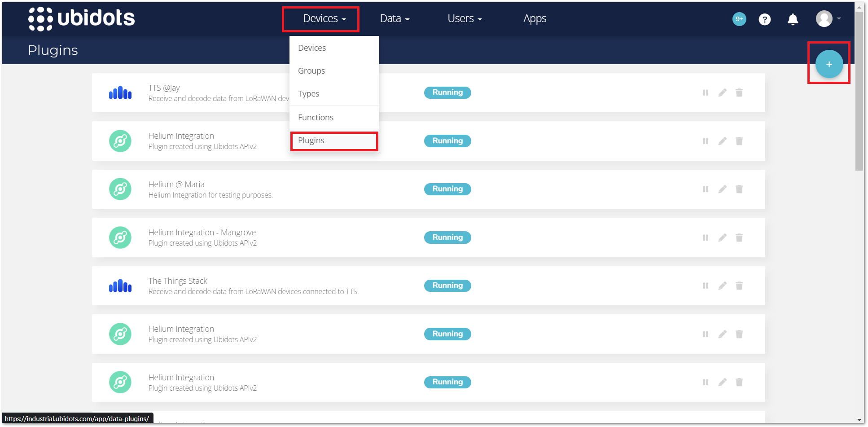
Task: Open the help question mark icon
Action: pos(765,19)
